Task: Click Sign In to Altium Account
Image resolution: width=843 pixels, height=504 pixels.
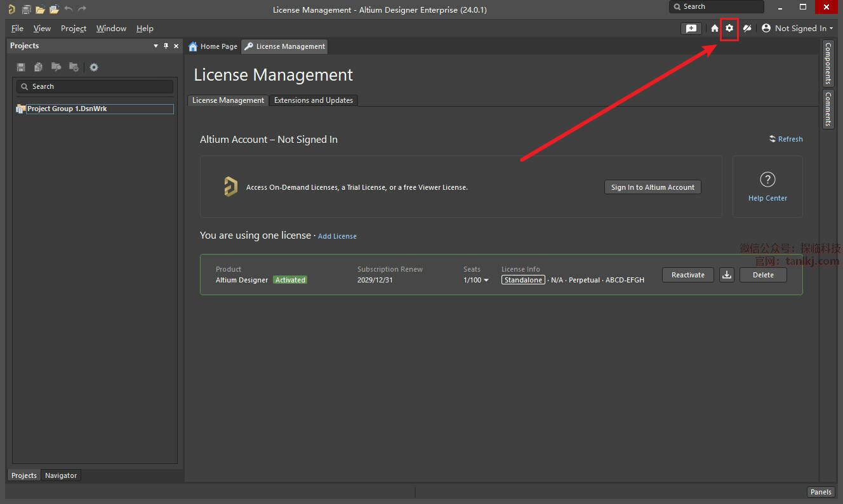Action: [653, 187]
